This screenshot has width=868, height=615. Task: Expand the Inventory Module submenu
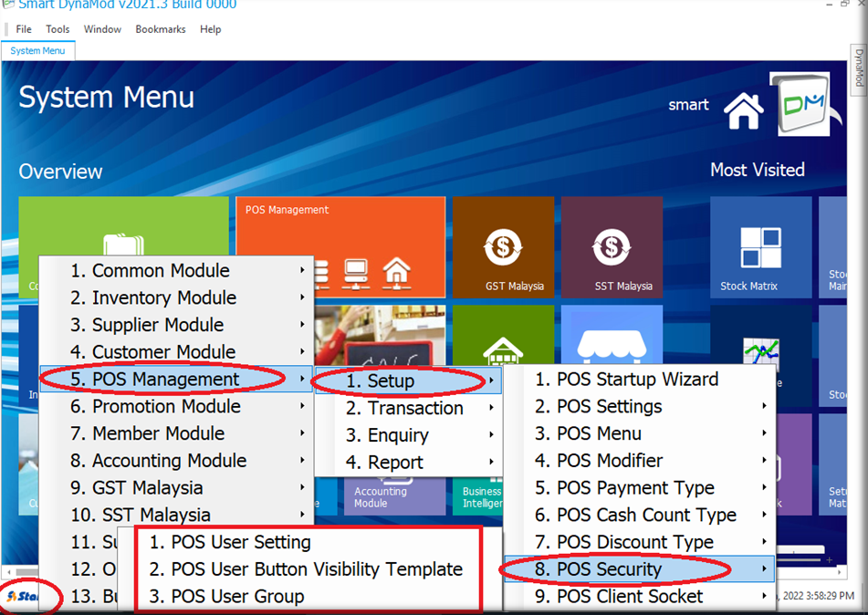tap(164, 297)
